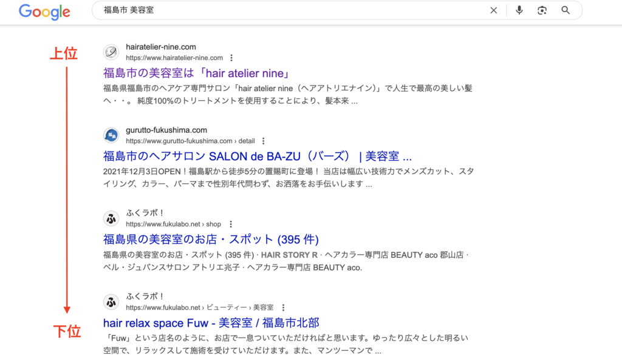This screenshot has width=622, height=364.
Task: Click the ふくラボ favicon for the Fuw result
Action: [111, 302]
